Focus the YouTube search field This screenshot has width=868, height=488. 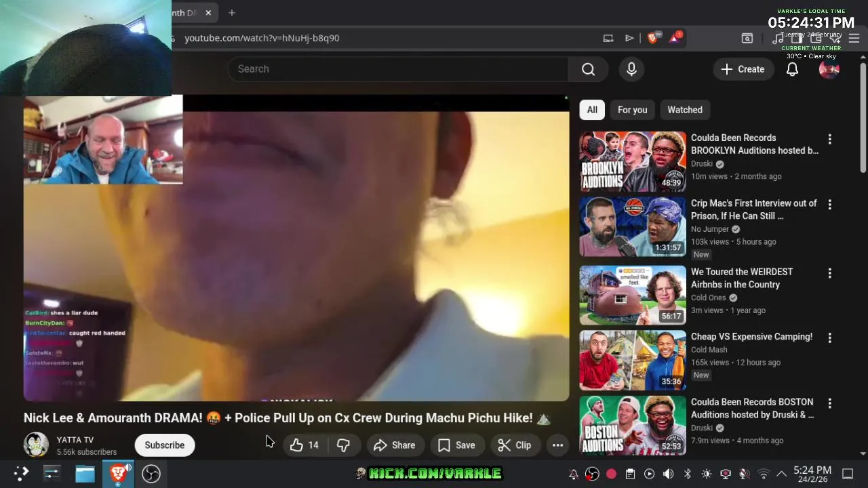(398, 69)
